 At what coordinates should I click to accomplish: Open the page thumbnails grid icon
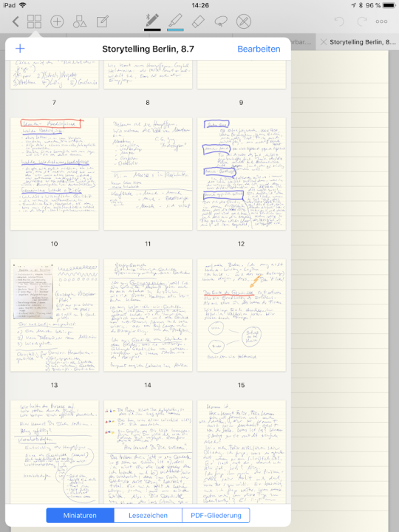click(x=34, y=21)
